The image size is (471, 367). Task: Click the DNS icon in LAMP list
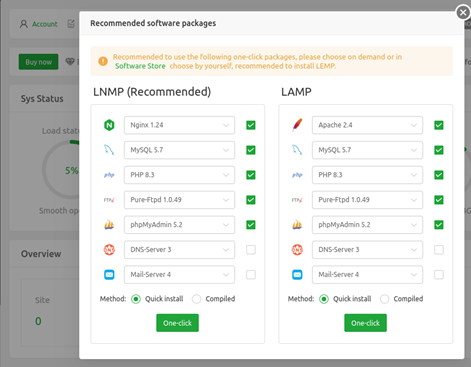297,250
